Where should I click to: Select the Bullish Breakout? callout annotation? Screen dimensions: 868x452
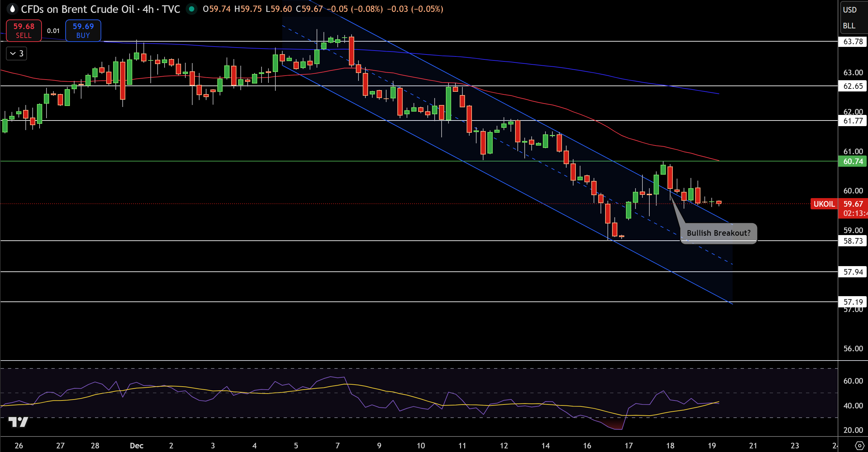click(x=718, y=233)
